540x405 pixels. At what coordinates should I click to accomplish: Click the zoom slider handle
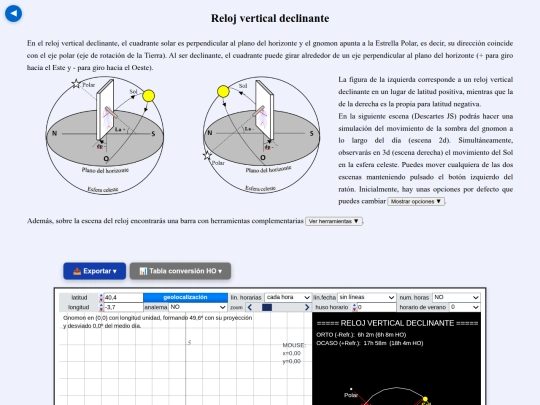click(267, 307)
